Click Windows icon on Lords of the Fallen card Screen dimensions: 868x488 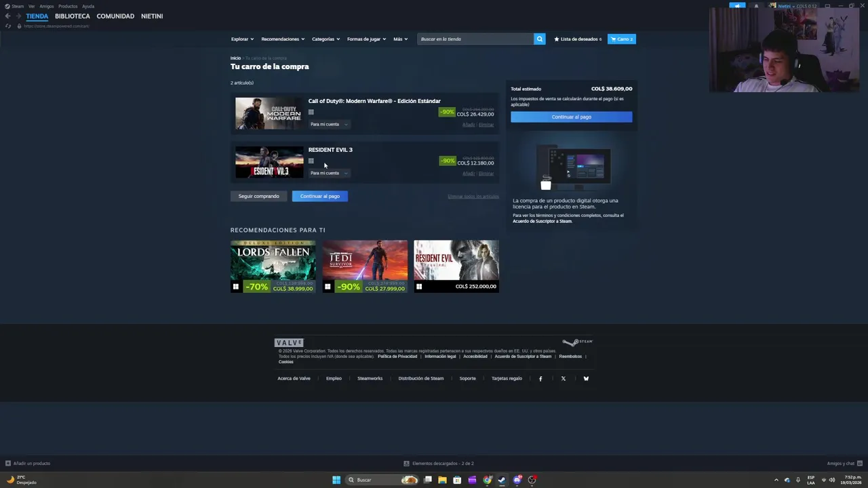tap(236, 287)
